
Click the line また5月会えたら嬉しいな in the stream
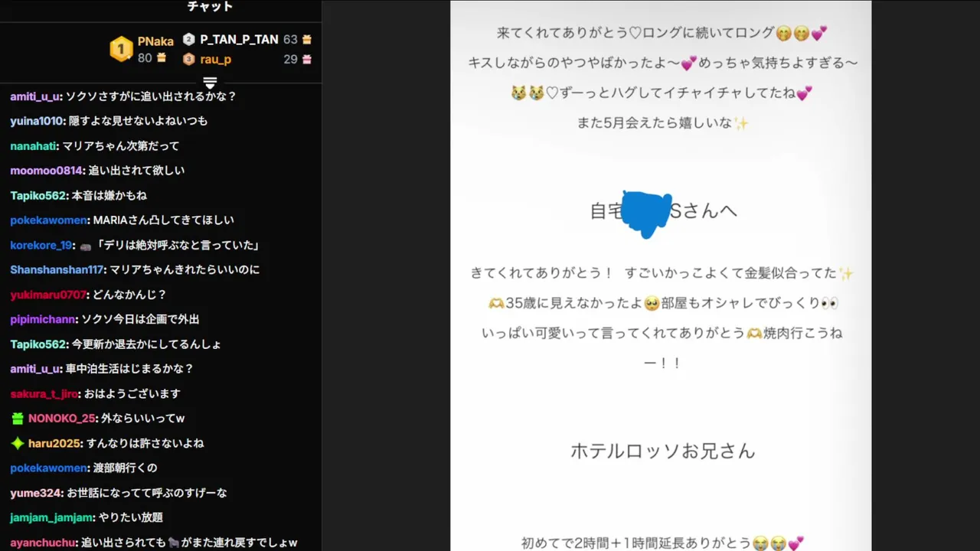662,122
